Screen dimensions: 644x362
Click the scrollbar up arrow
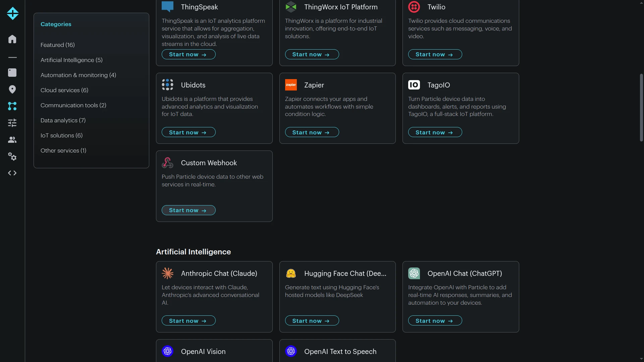click(x=641, y=3)
